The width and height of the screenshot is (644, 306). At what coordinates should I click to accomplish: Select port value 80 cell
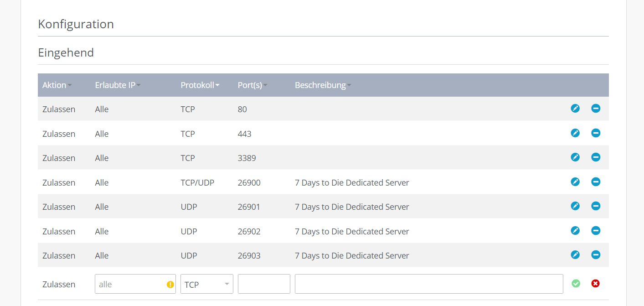pyautogui.click(x=242, y=109)
